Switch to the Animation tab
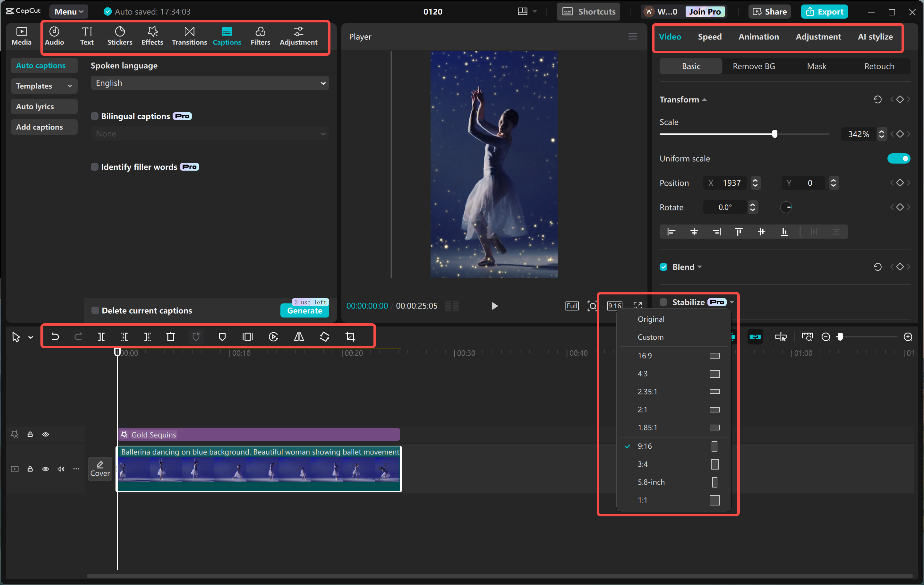Viewport: 924px width, 585px height. click(x=759, y=37)
